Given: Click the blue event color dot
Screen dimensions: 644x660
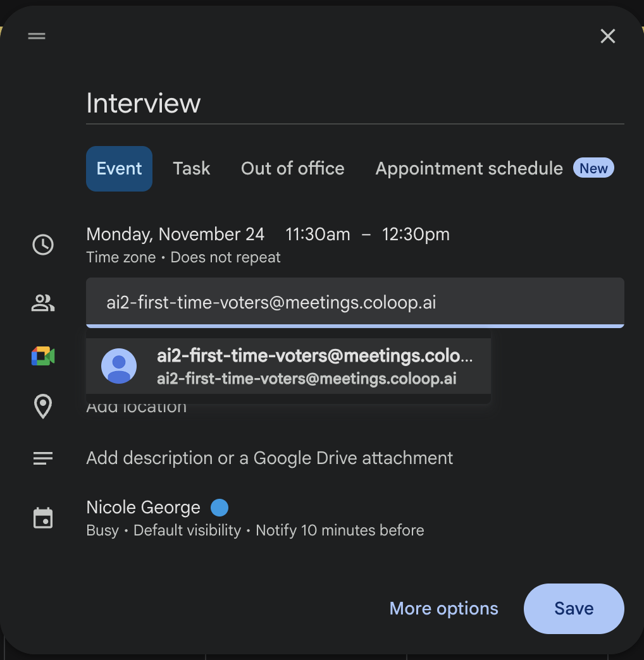Looking at the screenshot, I should (x=219, y=507).
